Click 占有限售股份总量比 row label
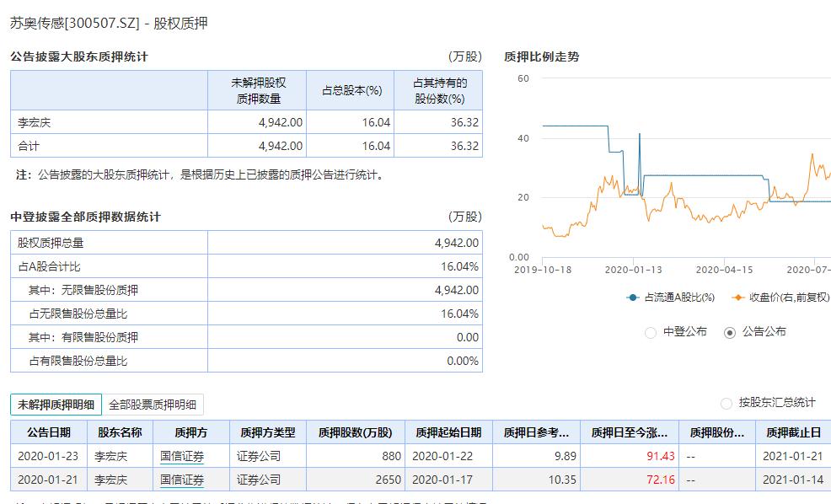831x504 pixels. pyautogui.click(x=78, y=361)
